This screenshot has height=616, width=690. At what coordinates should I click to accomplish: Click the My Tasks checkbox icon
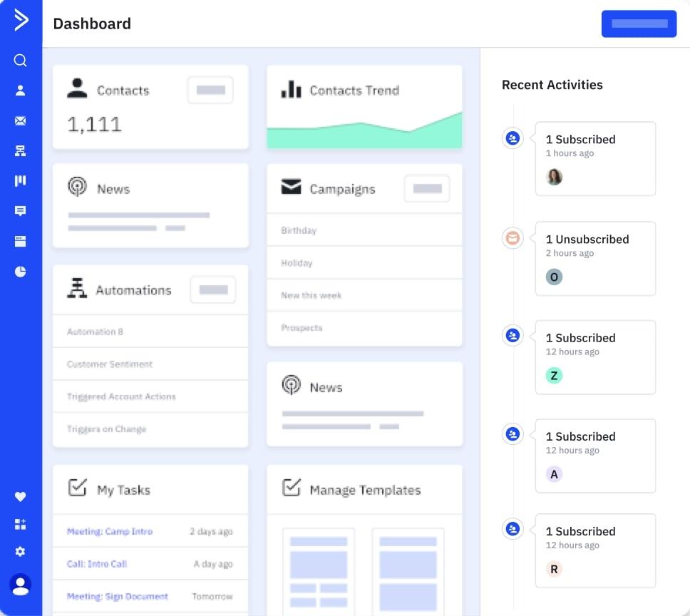click(78, 488)
